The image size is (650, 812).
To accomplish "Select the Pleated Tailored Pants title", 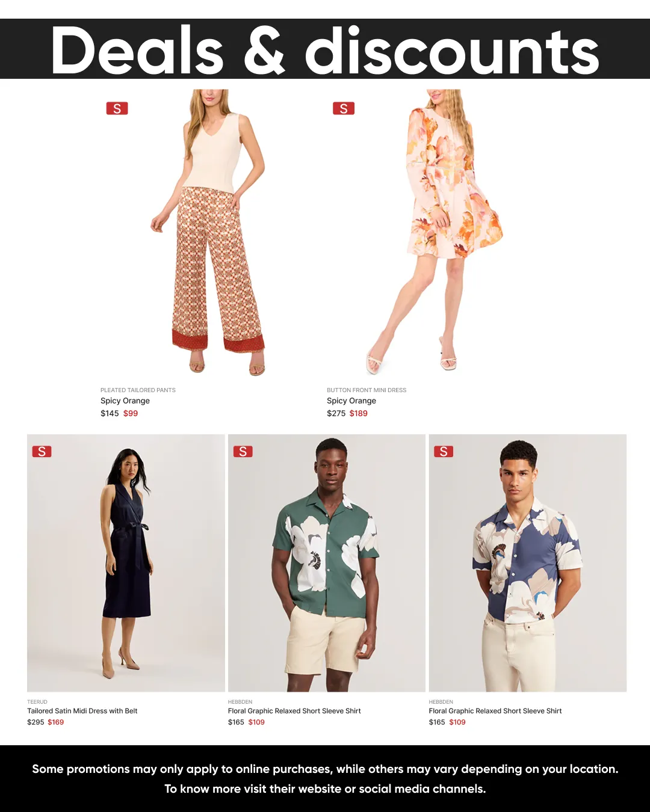I will (x=138, y=390).
